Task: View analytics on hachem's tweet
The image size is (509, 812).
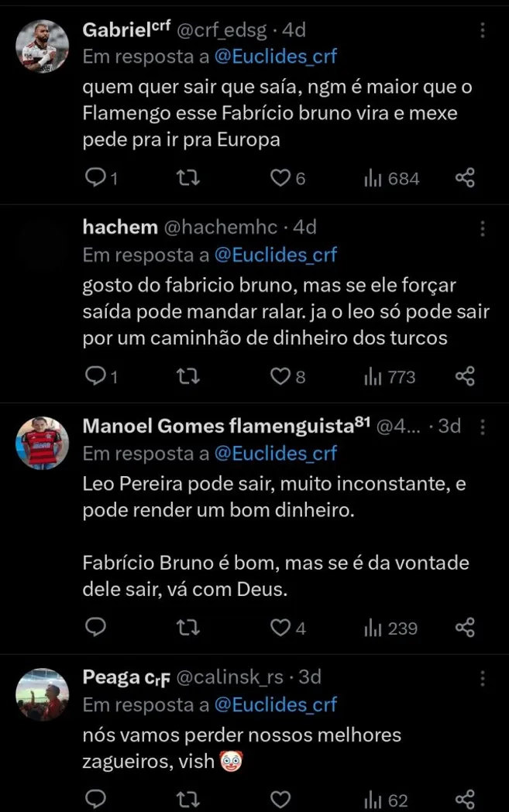Action: (x=377, y=376)
